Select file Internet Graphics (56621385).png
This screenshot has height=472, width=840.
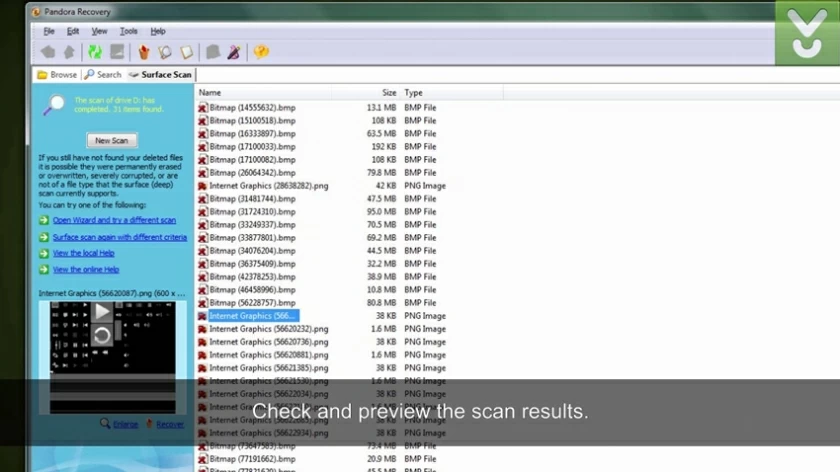point(268,368)
